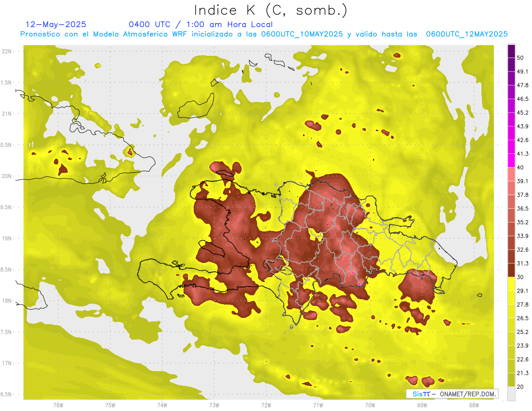Click the 21N latitude axis label
532x411 pixels.
point(8,114)
